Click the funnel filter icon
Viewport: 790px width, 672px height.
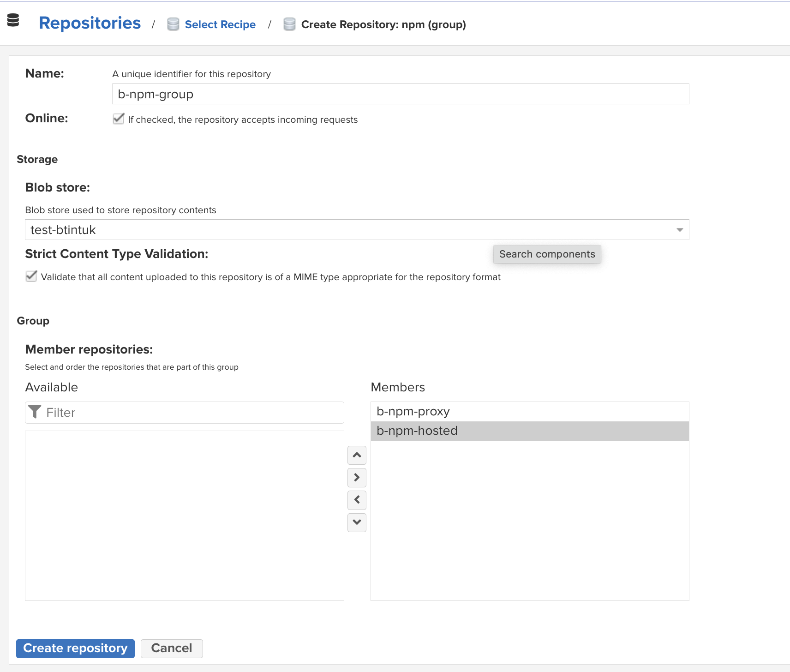(35, 412)
